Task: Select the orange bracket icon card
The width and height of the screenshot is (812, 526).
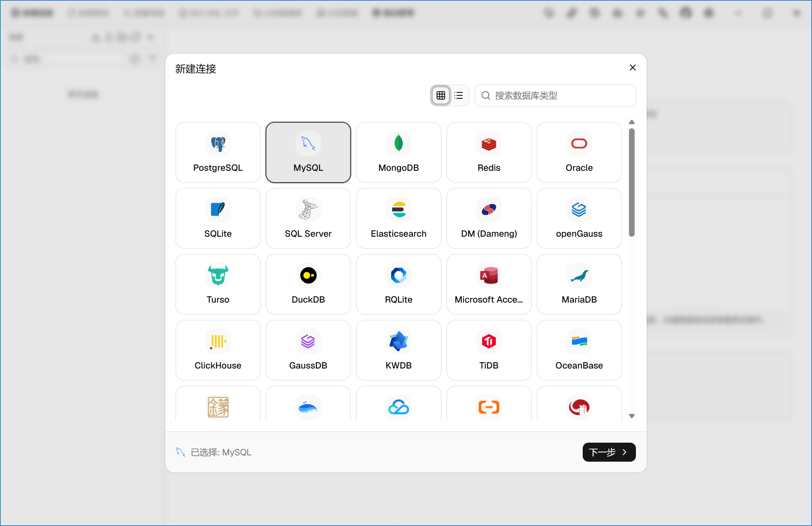Action: tap(489, 403)
